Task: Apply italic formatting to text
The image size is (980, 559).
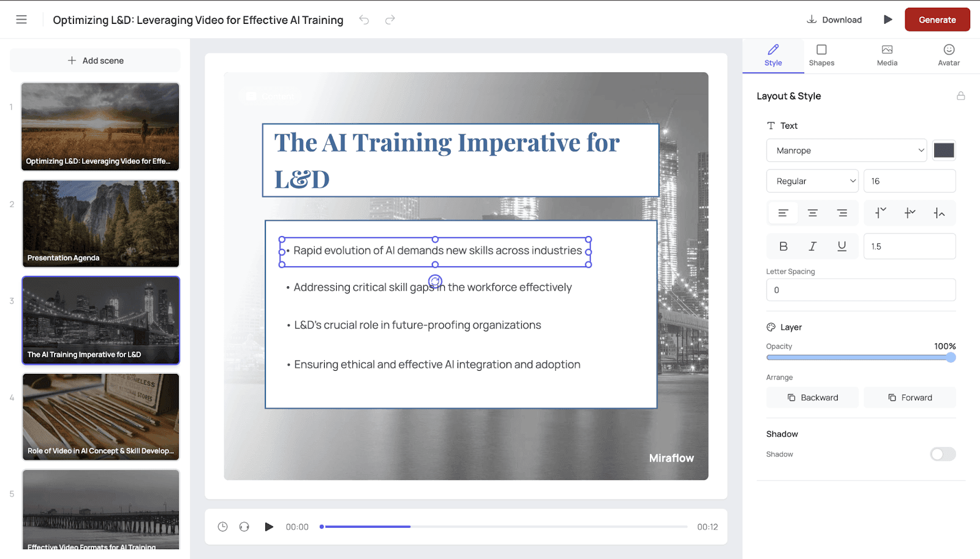Action: 812,246
